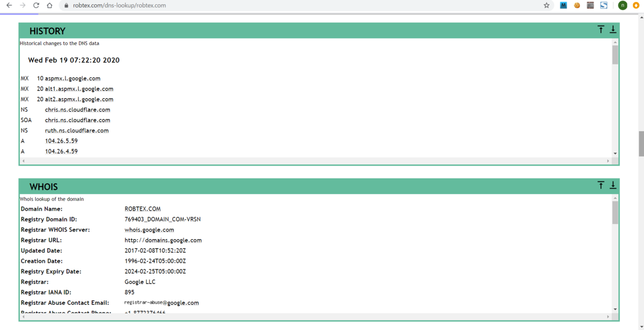Expand the HISTORY panel horizontal scroll right arrow
This screenshot has height=330, width=644.
(x=608, y=160)
